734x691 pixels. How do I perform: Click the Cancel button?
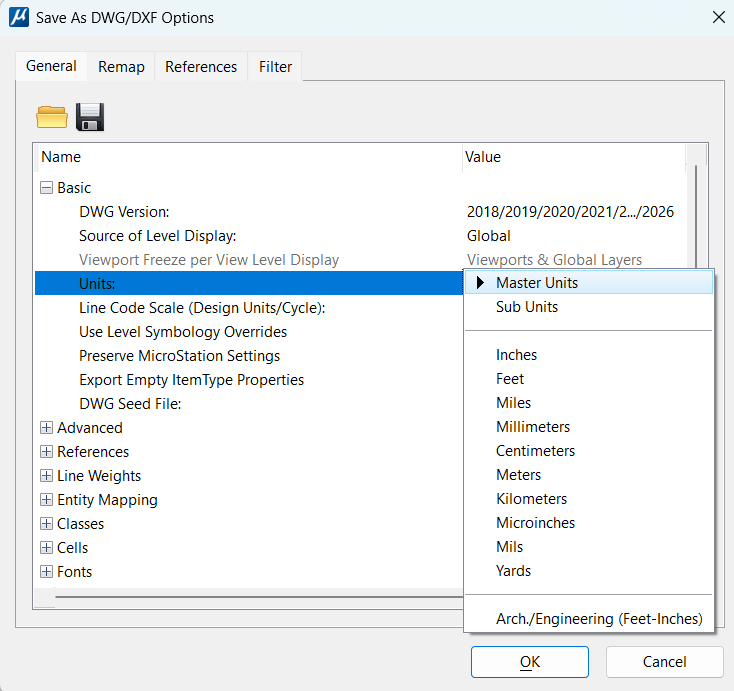664,661
